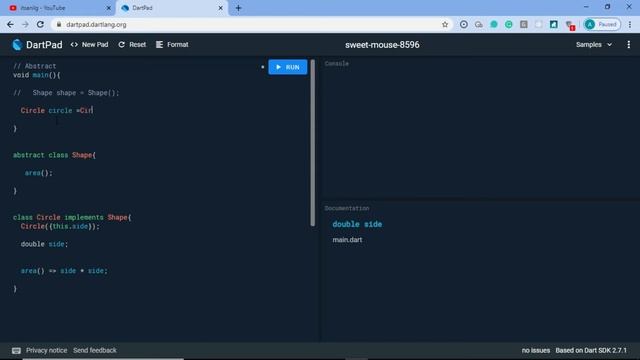Click main.dart in the documentation panel
The width and height of the screenshot is (640, 360).
(347, 240)
